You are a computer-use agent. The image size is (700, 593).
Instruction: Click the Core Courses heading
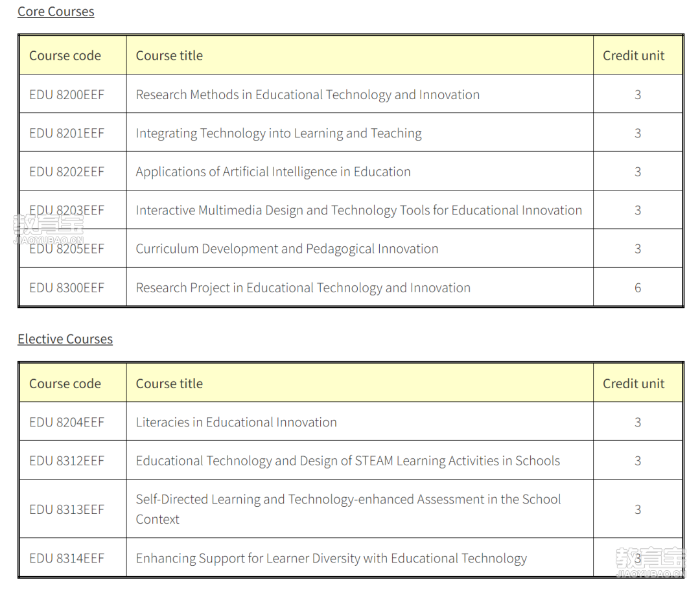click(x=56, y=12)
